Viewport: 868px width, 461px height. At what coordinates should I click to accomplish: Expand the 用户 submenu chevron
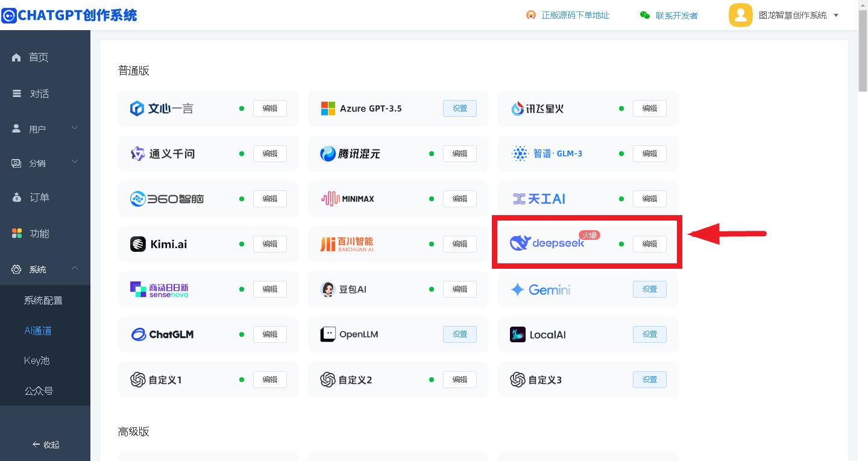click(x=75, y=128)
